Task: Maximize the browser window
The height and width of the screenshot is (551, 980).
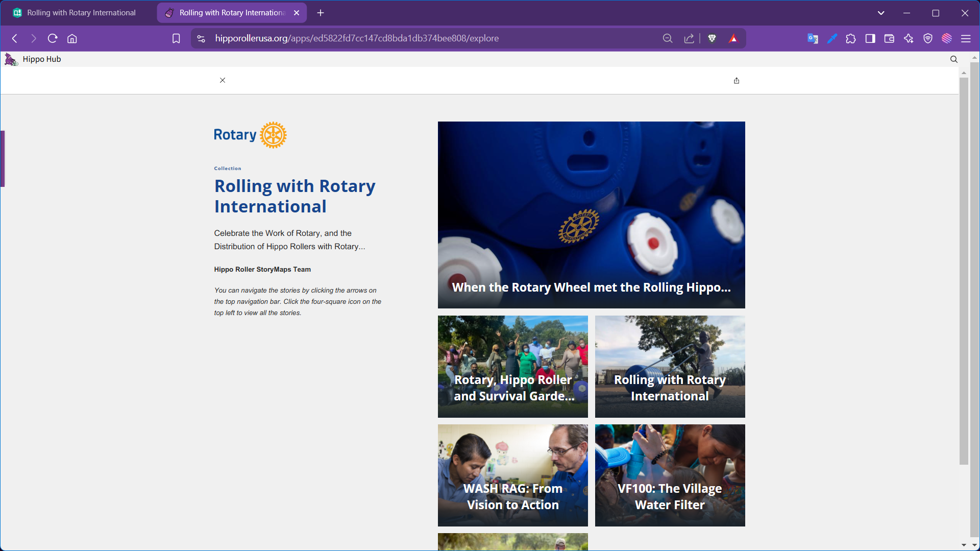Action: 936,13
